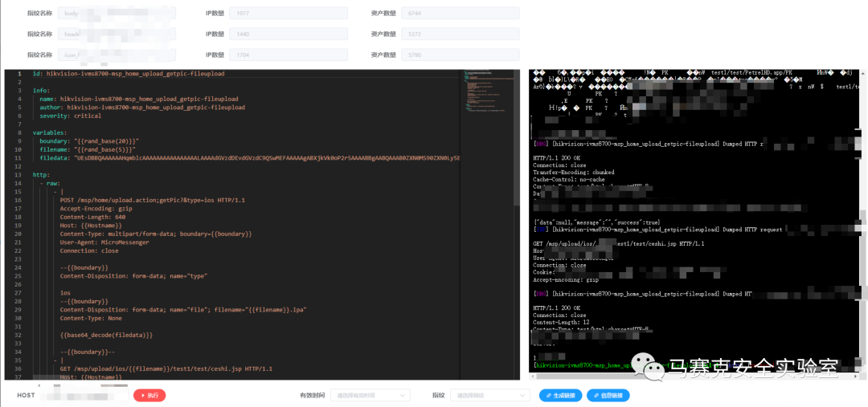This screenshot has width=868, height=407.
Task: Click the 'severity: critical' line
Action: (x=70, y=116)
